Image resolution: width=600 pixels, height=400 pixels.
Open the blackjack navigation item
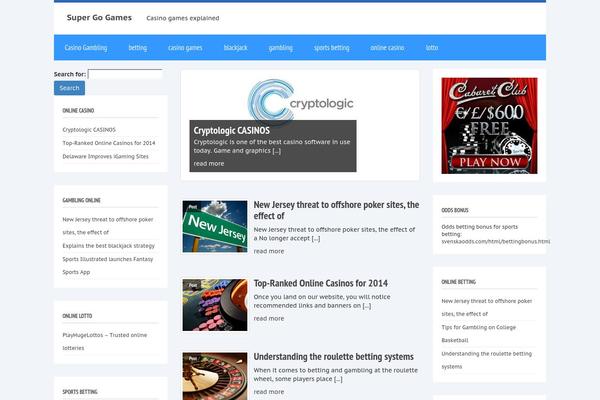point(236,47)
